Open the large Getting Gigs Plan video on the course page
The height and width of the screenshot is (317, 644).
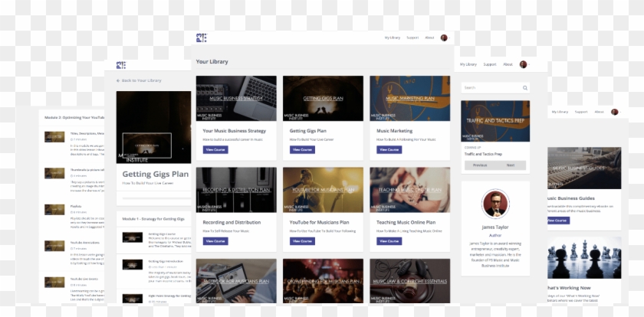coord(153,128)
